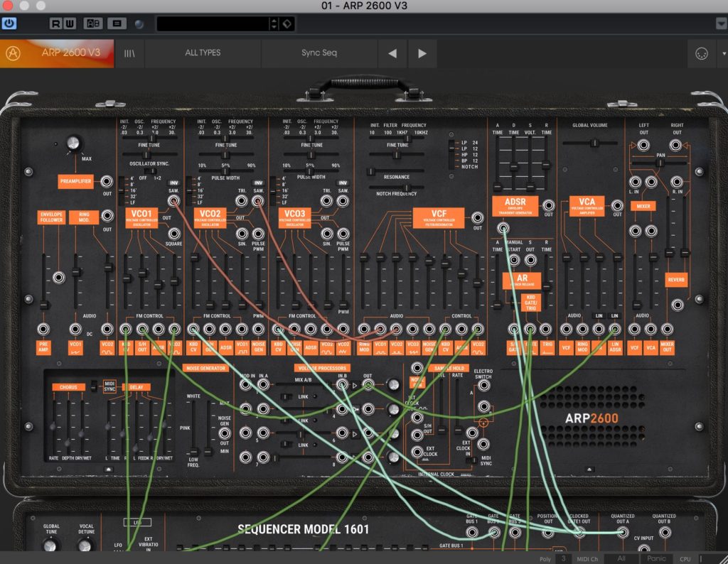Open the host toolbar menu arrow at far right
Screen dimensions: 728x564
721,23
